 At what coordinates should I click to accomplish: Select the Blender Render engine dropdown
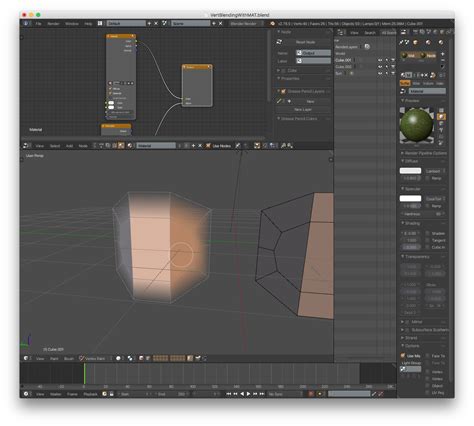coord(246,24)
